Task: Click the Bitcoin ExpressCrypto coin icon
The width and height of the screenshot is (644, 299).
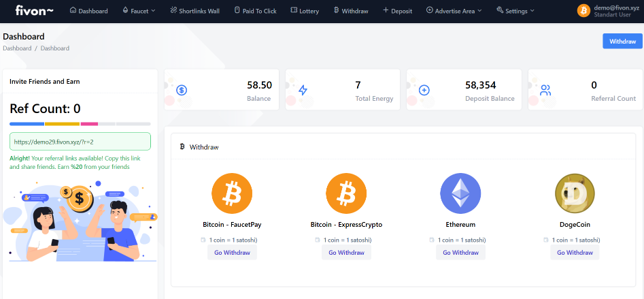Action: pos(346,193)
